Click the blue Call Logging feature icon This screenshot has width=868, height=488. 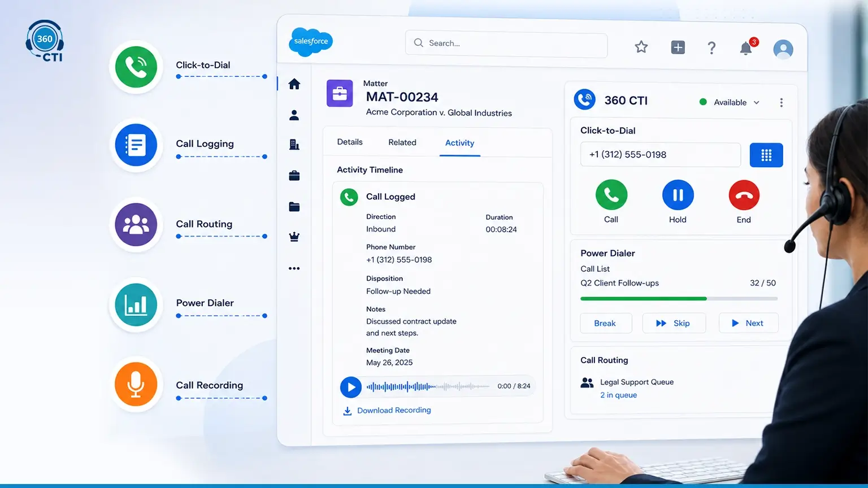pos(136,145)
